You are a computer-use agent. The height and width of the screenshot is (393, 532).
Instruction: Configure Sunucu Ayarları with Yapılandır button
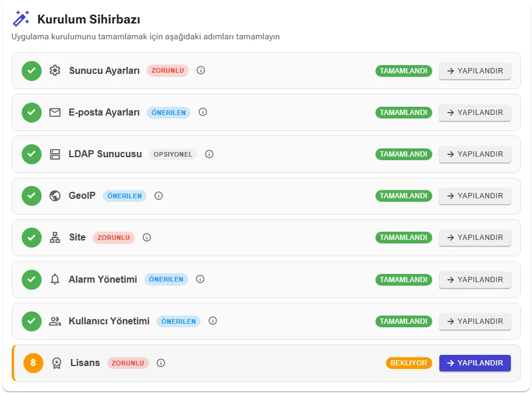[x=475, y=71]
